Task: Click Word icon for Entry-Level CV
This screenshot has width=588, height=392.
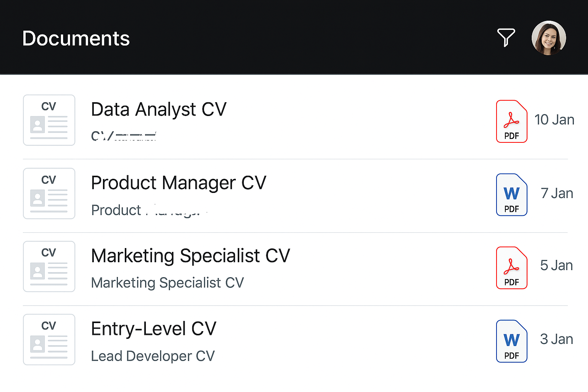Action: pyautogui.click(x=511, y=341)
